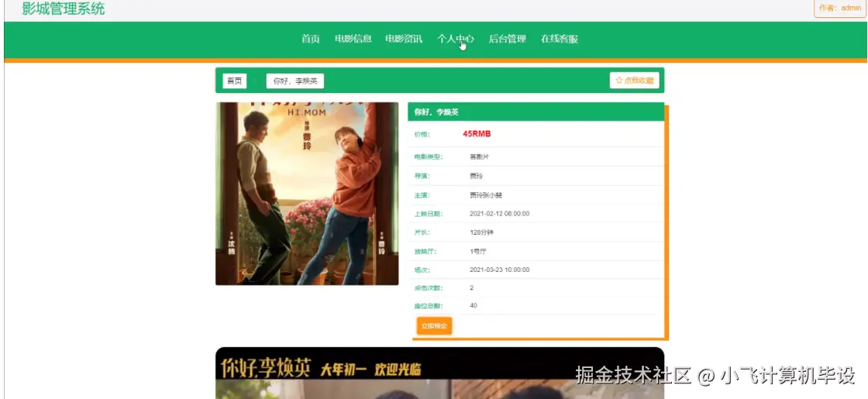Click the 影城管理系统 site title

(63, 9)
